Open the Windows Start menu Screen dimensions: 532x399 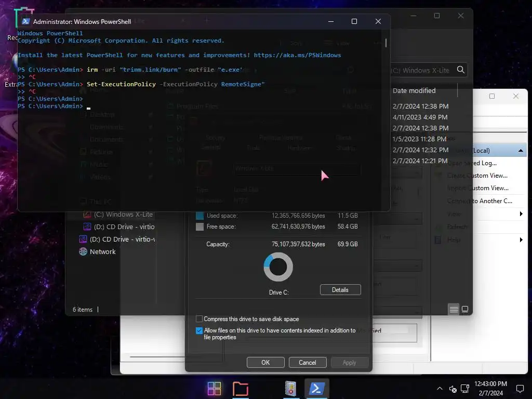point(214,389)
